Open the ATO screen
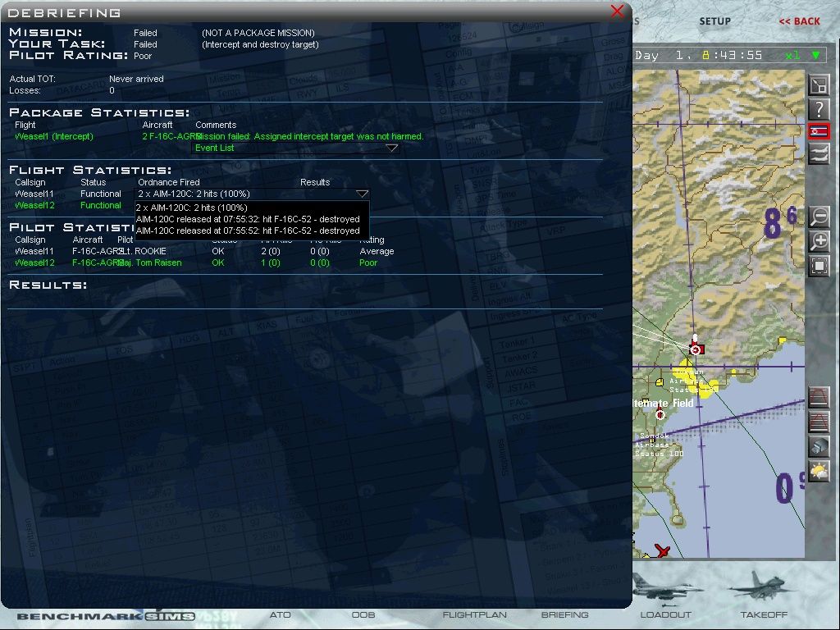 click(x=281, y=614)
